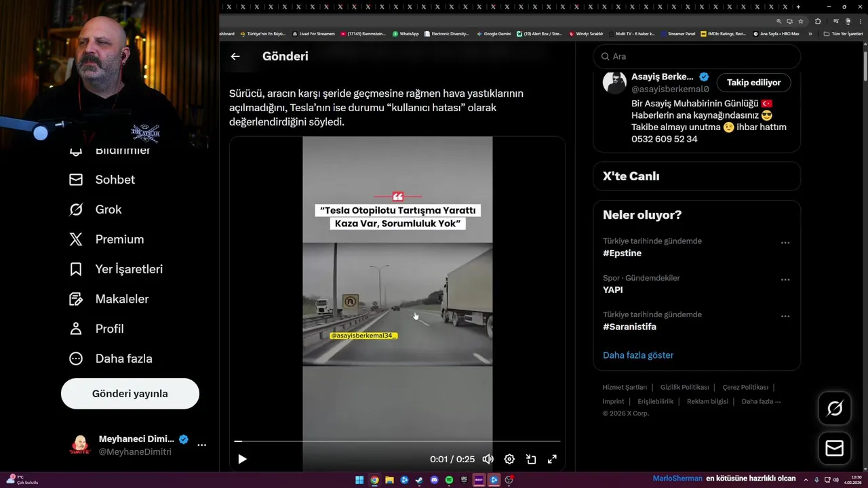868x488 pixels.
Task: Open more options for #Epstine trend
Action: (785, 243)
